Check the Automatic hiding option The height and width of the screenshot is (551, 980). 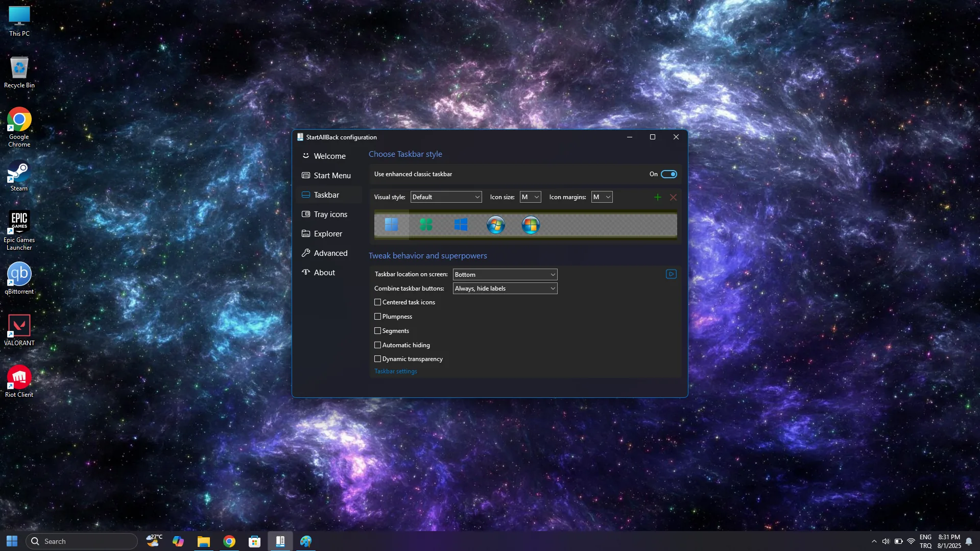point(378,345)
